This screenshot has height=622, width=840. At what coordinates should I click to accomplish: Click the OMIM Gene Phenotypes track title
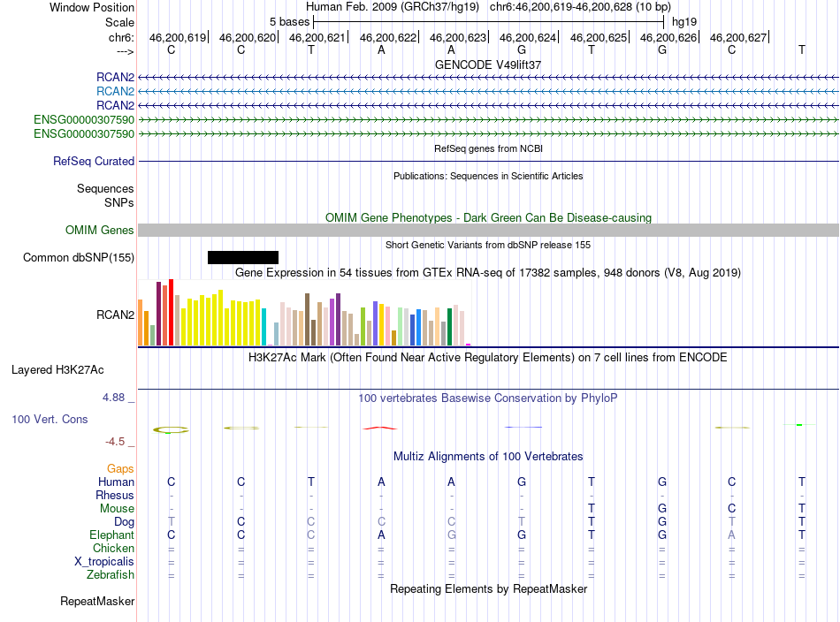click(x=488, y=218)
